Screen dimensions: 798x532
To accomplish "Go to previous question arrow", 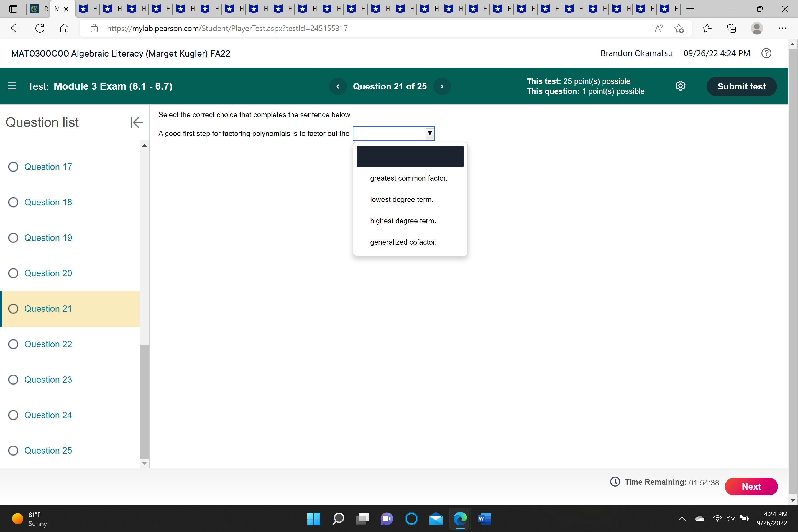I will click(337, 86).
